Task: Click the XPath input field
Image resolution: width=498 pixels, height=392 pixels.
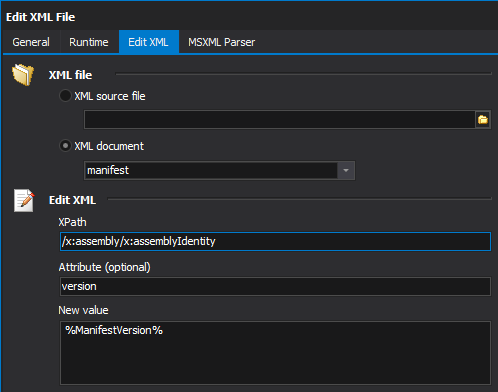Action: coord(275,241)
